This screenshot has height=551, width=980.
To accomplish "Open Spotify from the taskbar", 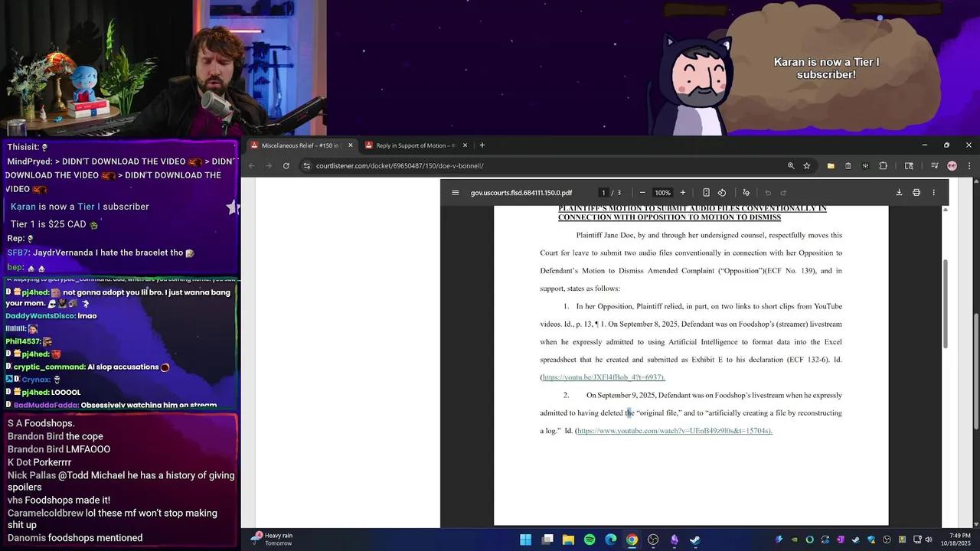I will pyautogui.click(x=590, y=540).
